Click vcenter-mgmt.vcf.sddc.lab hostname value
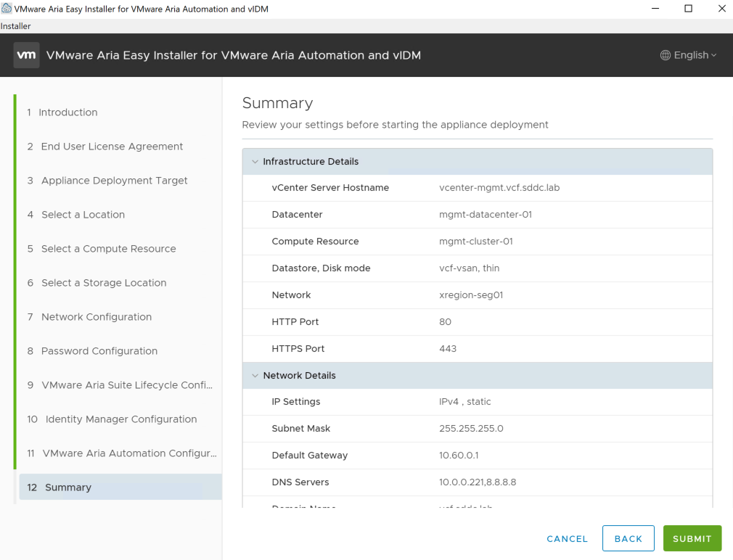Image resolution: width=733 pixels, height=560 pixels. tap(499, 188)
